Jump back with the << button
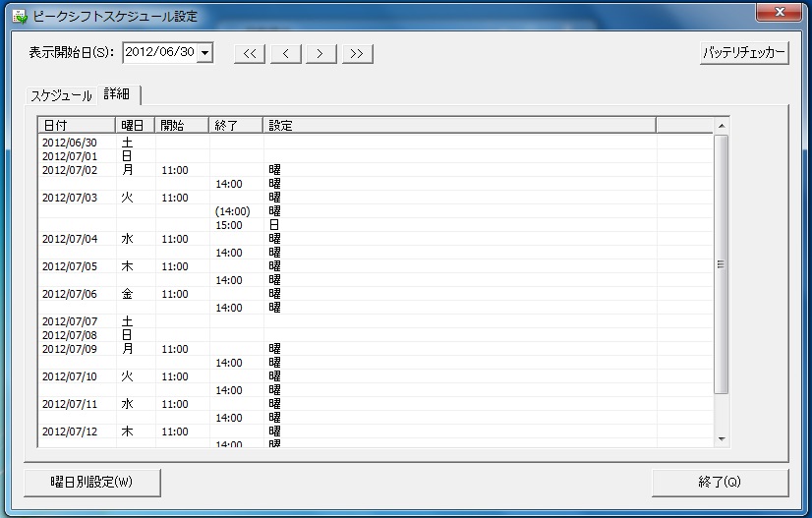The height and width of the screenshot is (518, 812). pyautogui.click(x=250, y=54)
